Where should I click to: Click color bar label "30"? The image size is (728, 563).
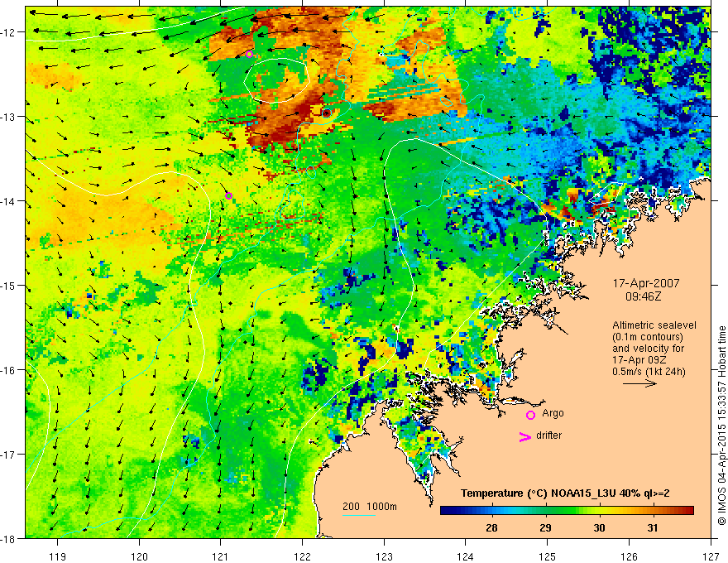click(599, 527)
